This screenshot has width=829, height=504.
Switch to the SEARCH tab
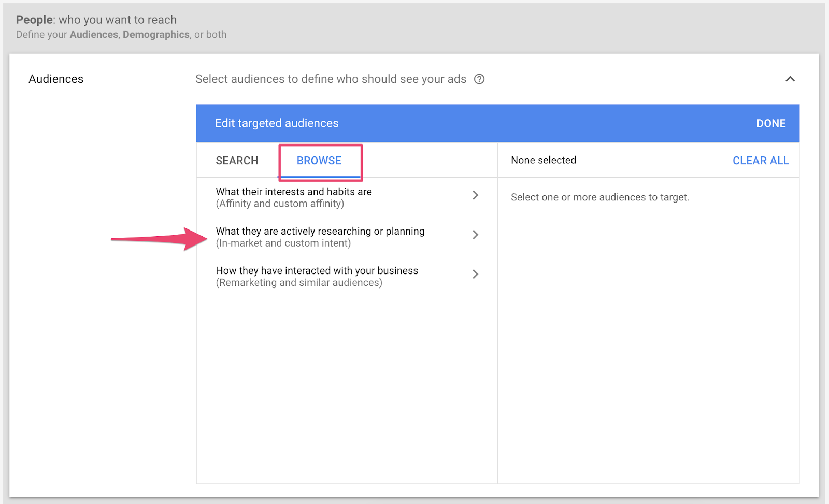coord(237,161)
